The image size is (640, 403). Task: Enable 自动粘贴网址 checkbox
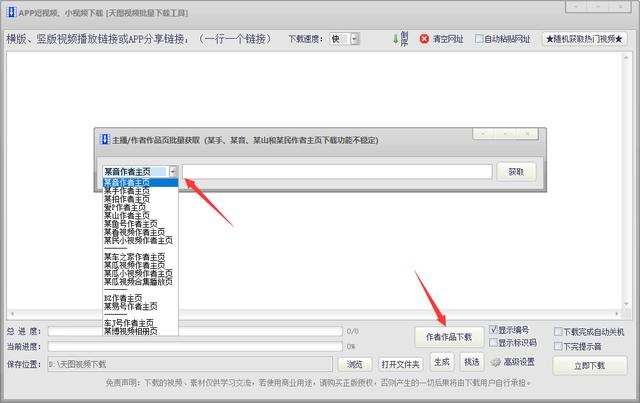pos(479,39)
